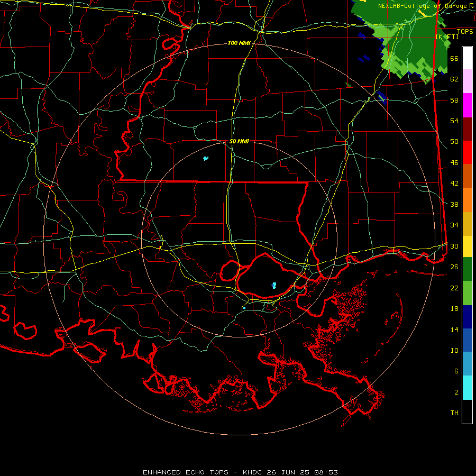
Task: Click the '26' scale value in legend
Action: tap(454, 267)
